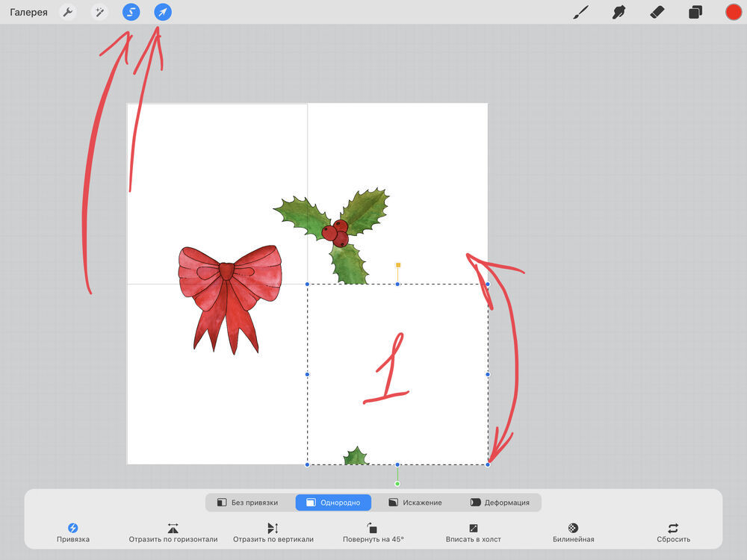Open the Actions wrench menu
Screen dimensions: 747x560
pos(68,13)
